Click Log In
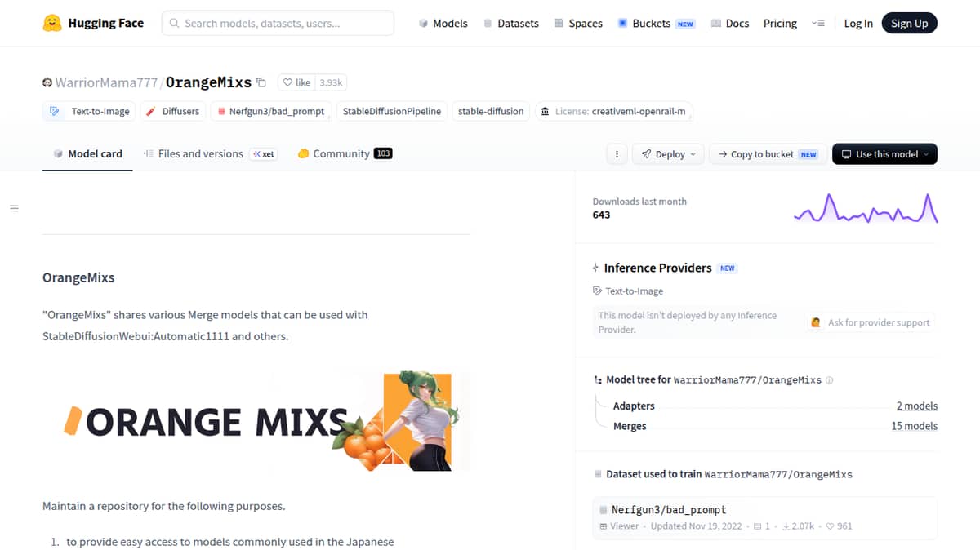 [858, 24]
